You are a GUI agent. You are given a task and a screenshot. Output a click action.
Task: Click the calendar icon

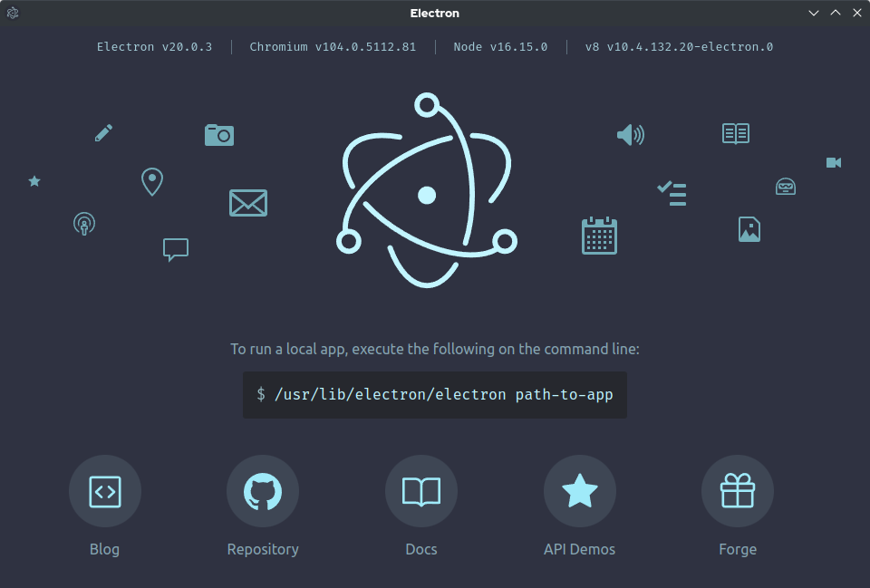click(x=599, y=235)
